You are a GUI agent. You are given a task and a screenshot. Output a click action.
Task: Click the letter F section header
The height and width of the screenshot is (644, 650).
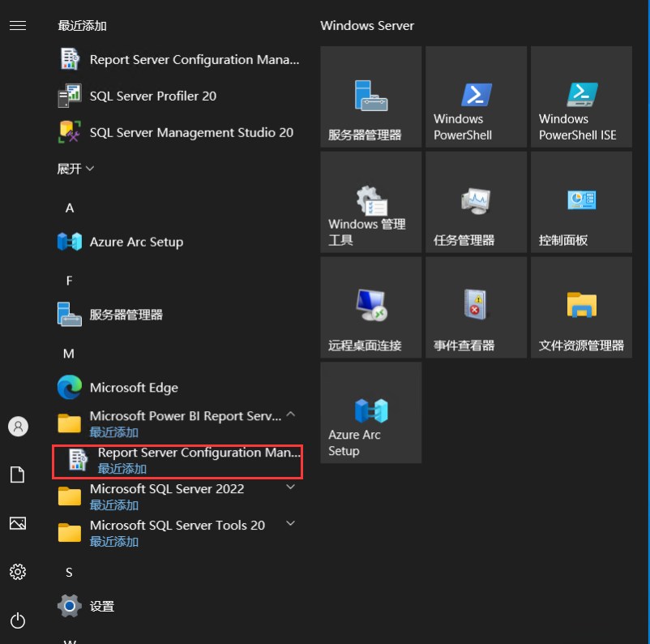69,281
